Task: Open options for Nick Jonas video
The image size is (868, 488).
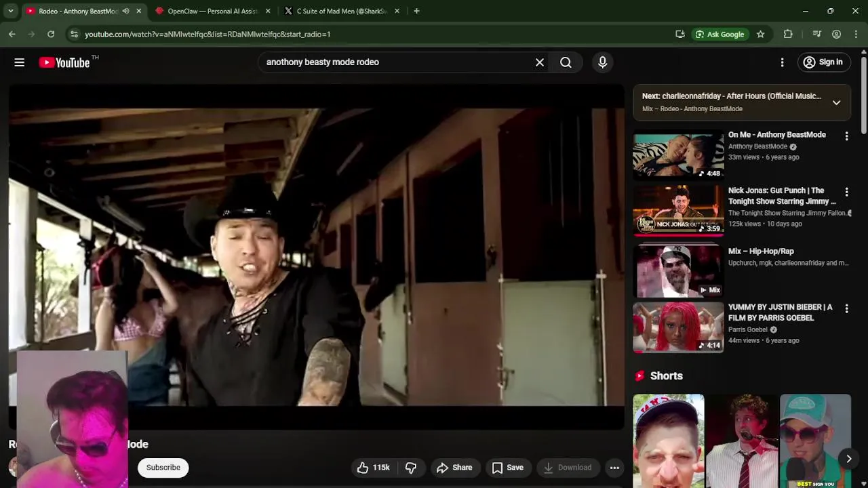Action: pyautogui.click(x=846, y=192)
